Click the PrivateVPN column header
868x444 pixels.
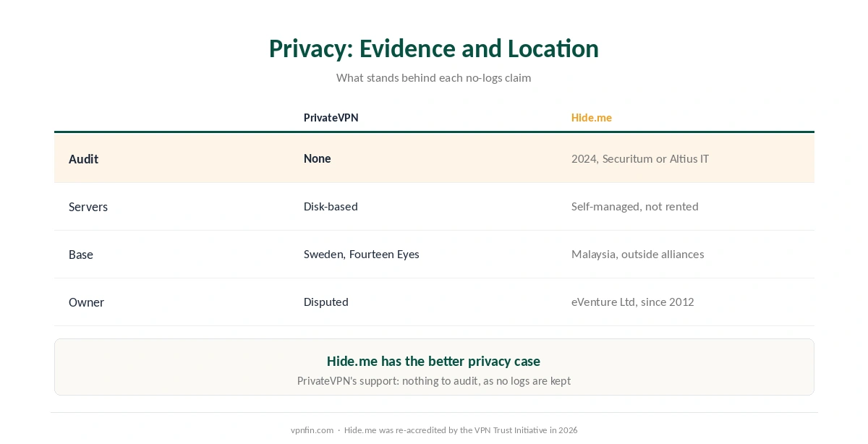point(331,118)
